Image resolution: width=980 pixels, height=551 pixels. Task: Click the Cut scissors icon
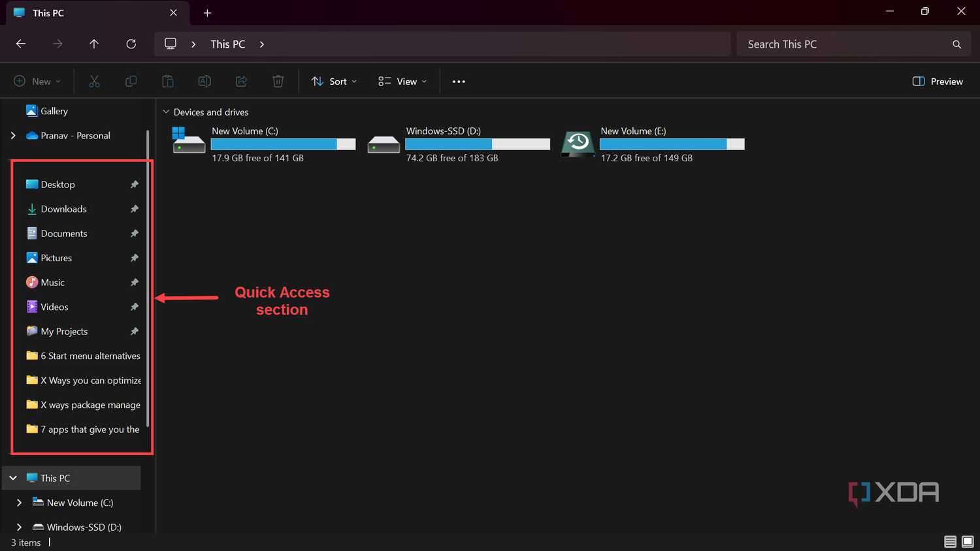(94, 81)
